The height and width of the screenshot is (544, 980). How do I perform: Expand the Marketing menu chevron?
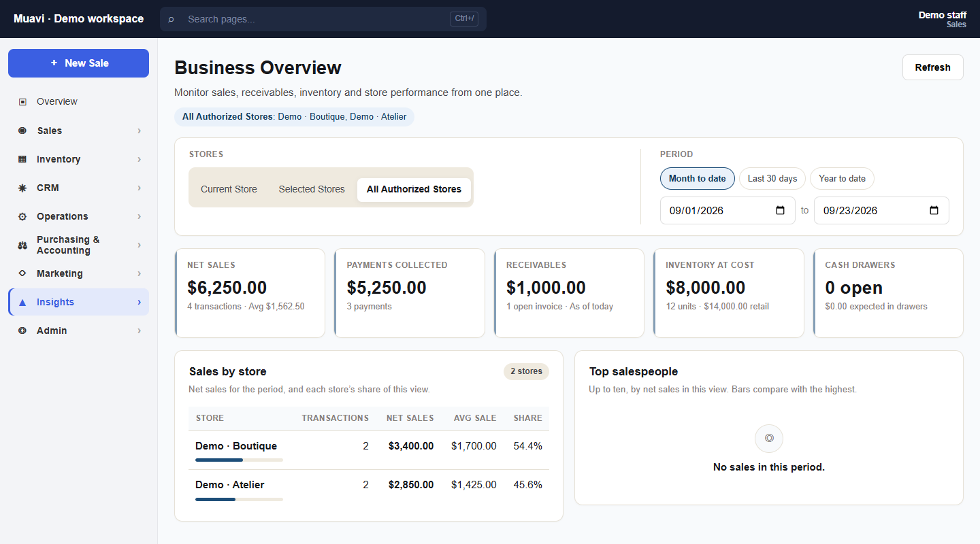[x=139, y=273]
